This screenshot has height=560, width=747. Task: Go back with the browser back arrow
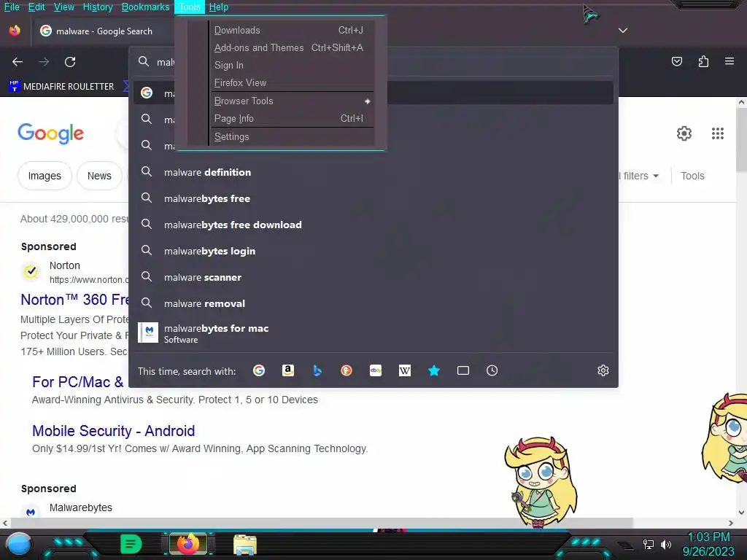[x=18, y=62]
